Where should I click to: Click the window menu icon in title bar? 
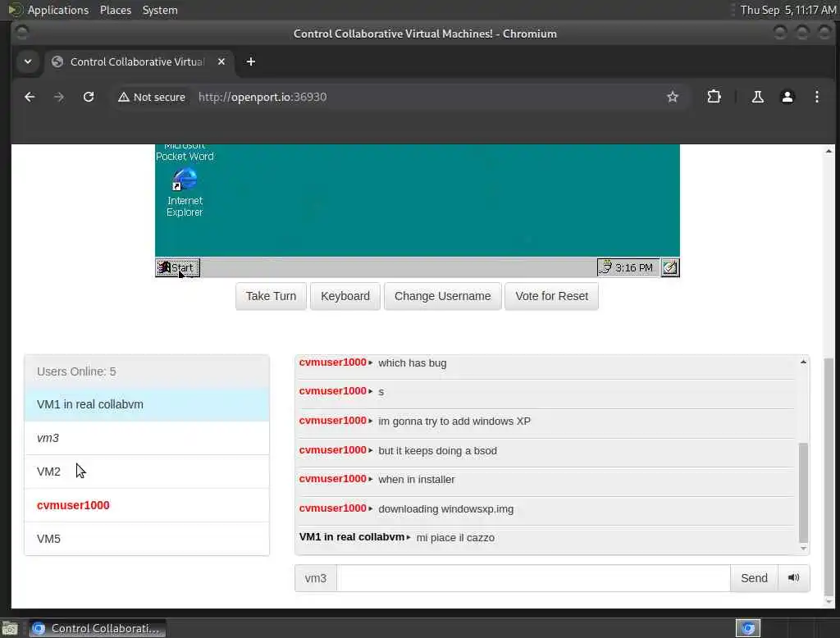(x=22, y=34)
